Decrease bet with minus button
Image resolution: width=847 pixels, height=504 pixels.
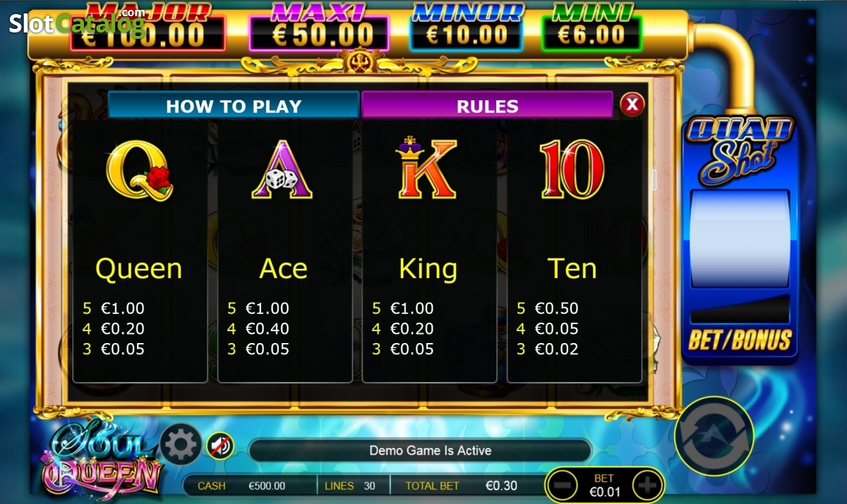[x=563, y=485]
